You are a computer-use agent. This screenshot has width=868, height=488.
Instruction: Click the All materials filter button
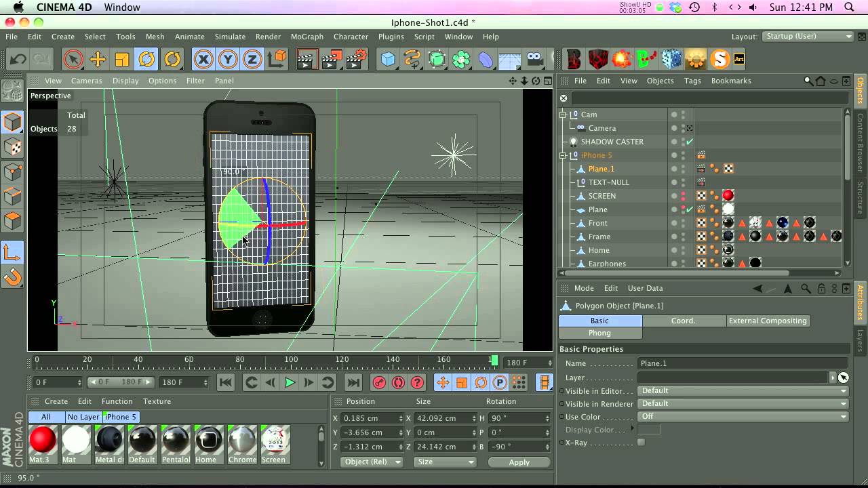[46, 417]
